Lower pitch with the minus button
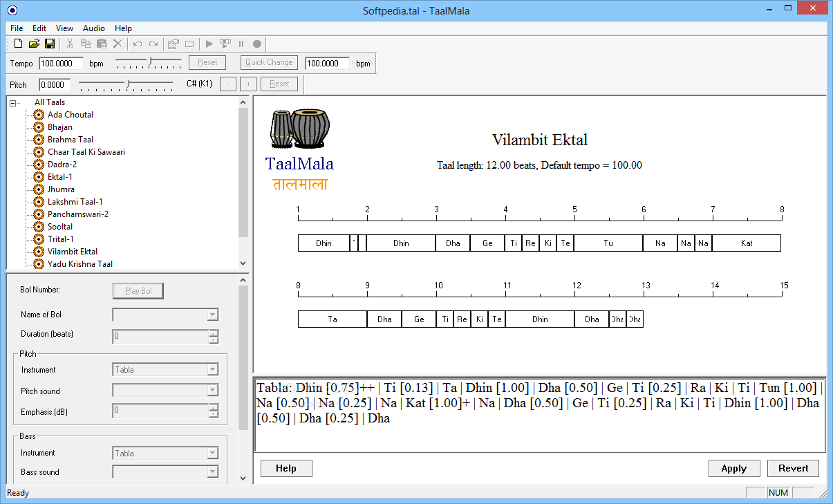833x504 pixels. click(x=227, y=84)
